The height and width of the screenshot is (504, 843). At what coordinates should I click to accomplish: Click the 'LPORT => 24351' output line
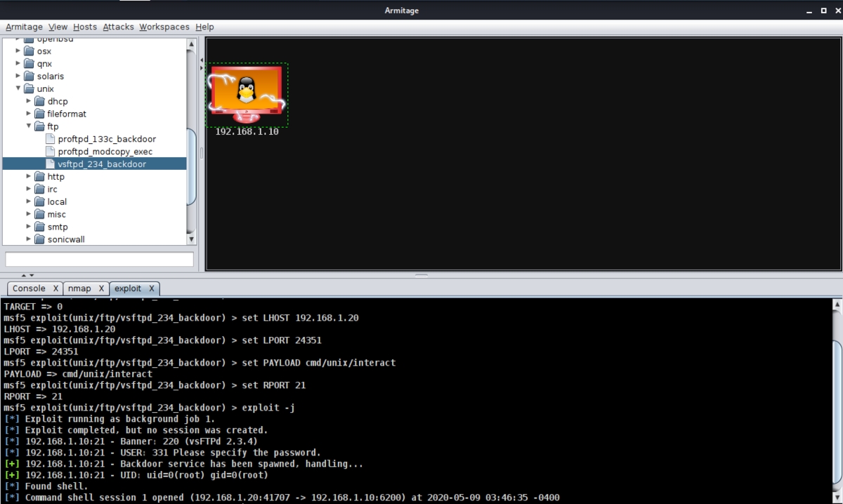(x=41, y=352)
